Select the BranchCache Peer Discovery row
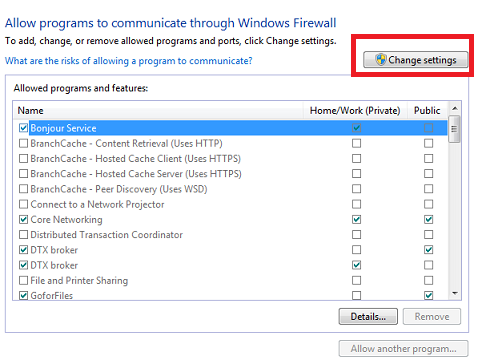The height and width of the screenshot is (360, 478). tap(230, 189)
